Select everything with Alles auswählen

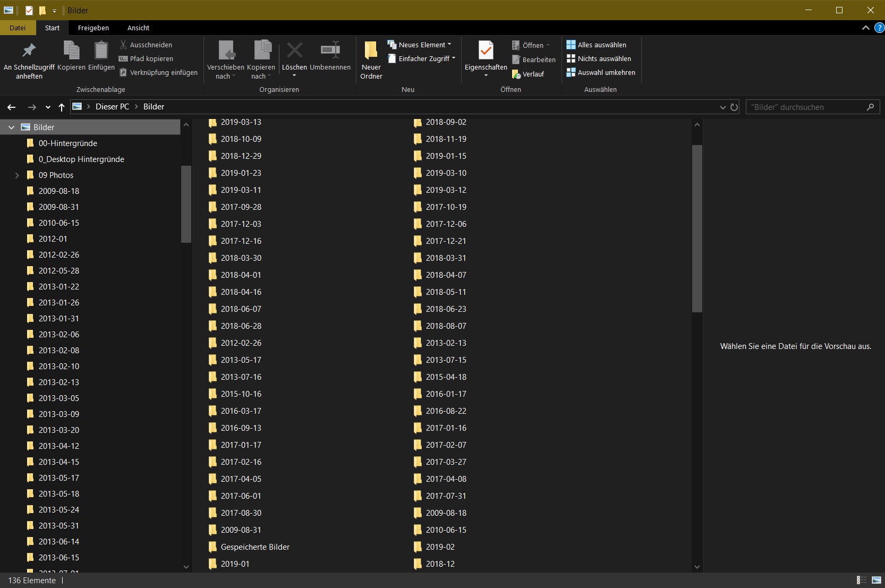point(597,45)
